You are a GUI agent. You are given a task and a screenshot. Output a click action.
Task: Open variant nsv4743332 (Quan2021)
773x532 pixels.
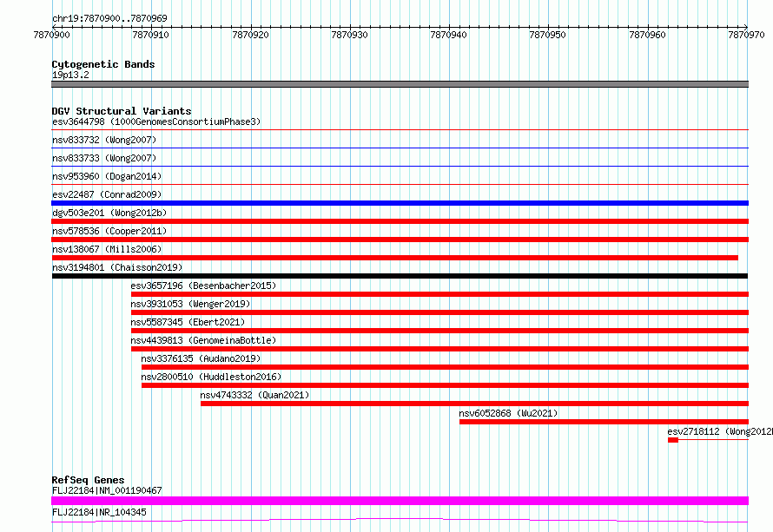(x=254, y=395)
